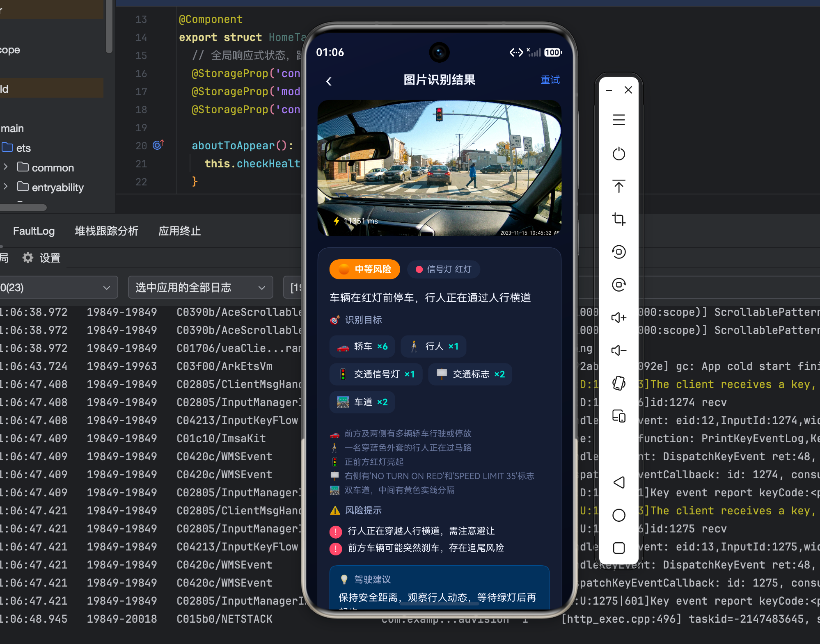Click the rotate-left icon in emulator toolbar
This screenshot has height=644, width=820.
click(619, 251)
